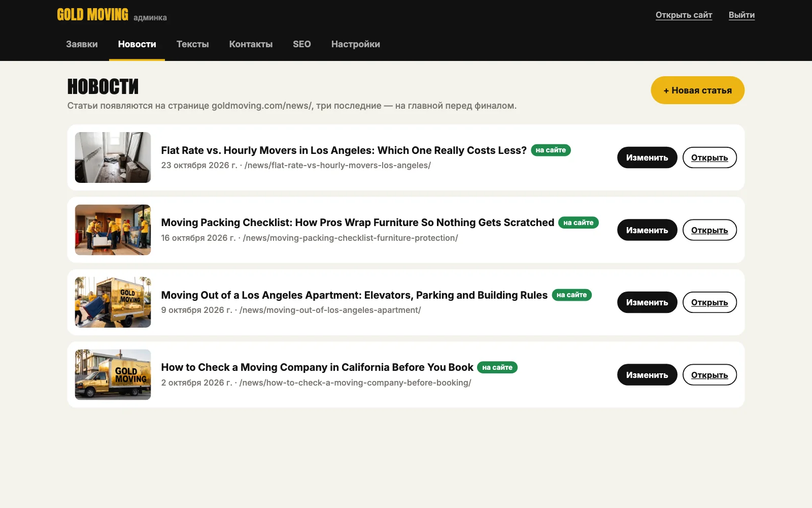
Task: Click the /news/moving-packing-checklist-furniture-protection/ path text
Action: [x=350, y=238]
